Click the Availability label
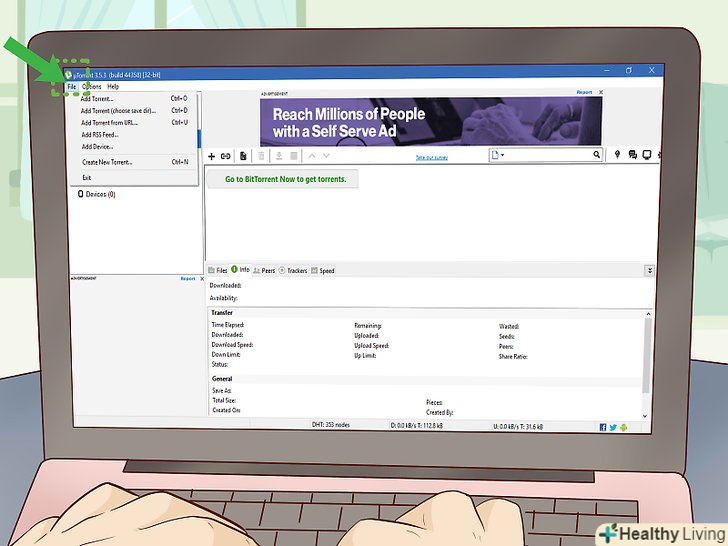728x546 pixels. (x=223, y=298)
